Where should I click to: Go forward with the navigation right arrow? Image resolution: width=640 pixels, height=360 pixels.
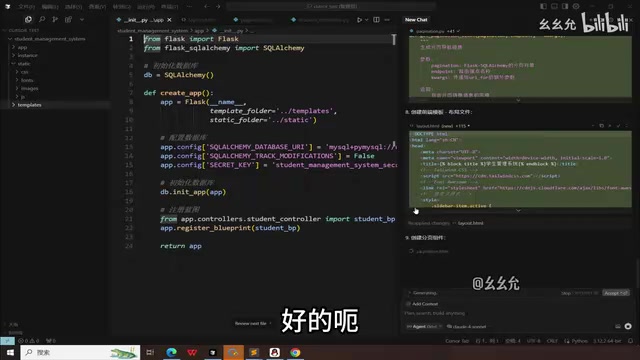tap(218, 7)
